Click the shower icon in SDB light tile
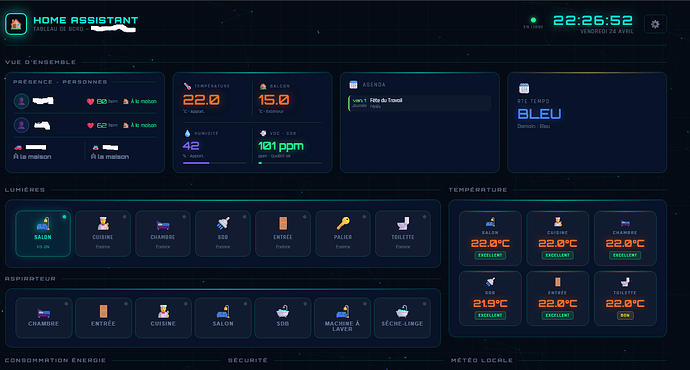Image resolution: width=690 pixels, height=370 pixels. (x=223, y=223)
